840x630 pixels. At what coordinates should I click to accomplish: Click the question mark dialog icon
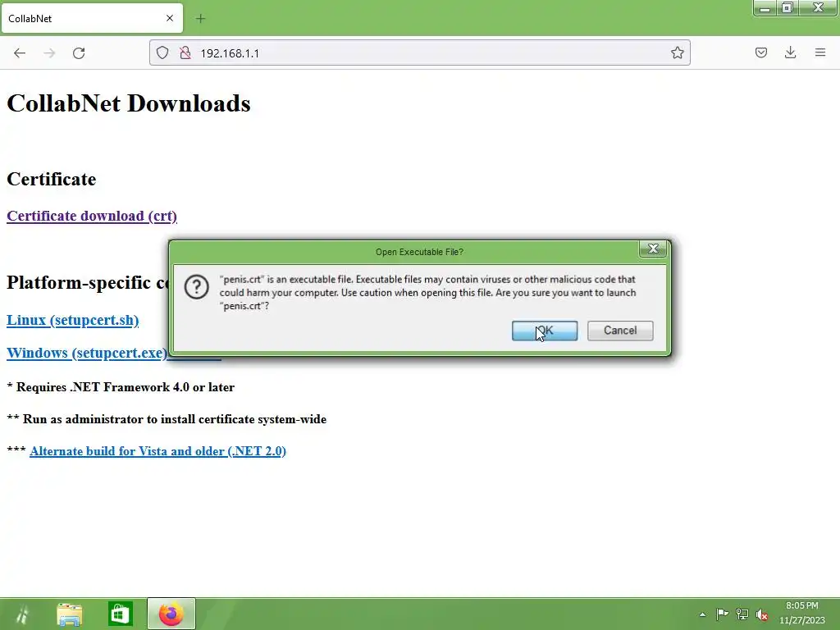click(x=197, y=287)
